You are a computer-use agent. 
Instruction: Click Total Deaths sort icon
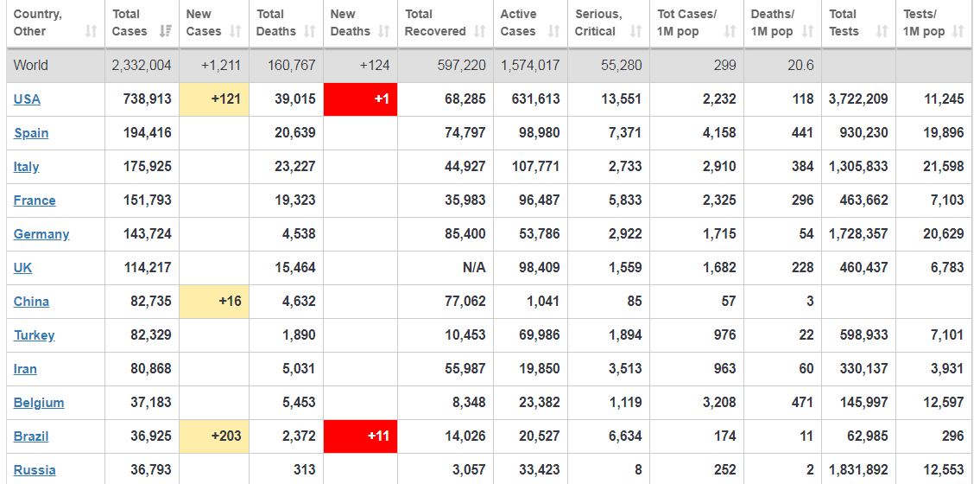point(309,31)
